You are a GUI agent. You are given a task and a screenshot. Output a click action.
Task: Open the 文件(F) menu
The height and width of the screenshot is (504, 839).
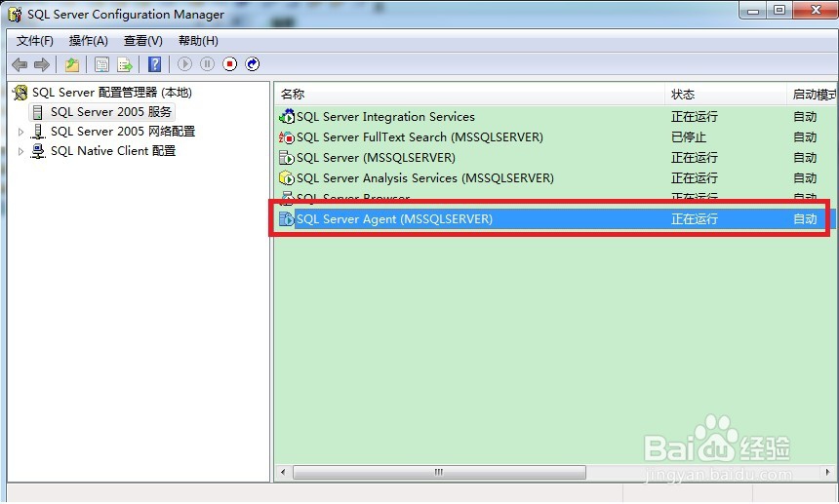[x=35, y=41]
